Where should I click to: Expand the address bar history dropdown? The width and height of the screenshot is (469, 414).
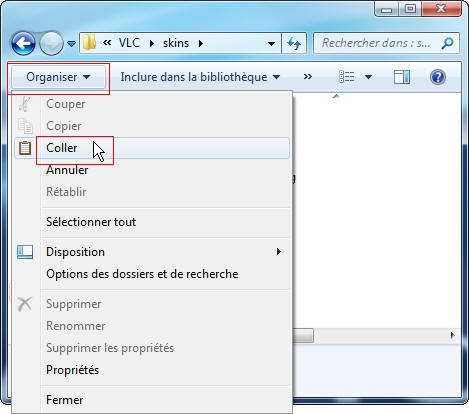(x=271, y=43)
